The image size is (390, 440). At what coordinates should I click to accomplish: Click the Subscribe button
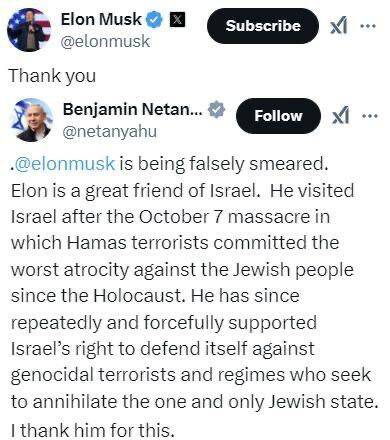tap(263, 26)
